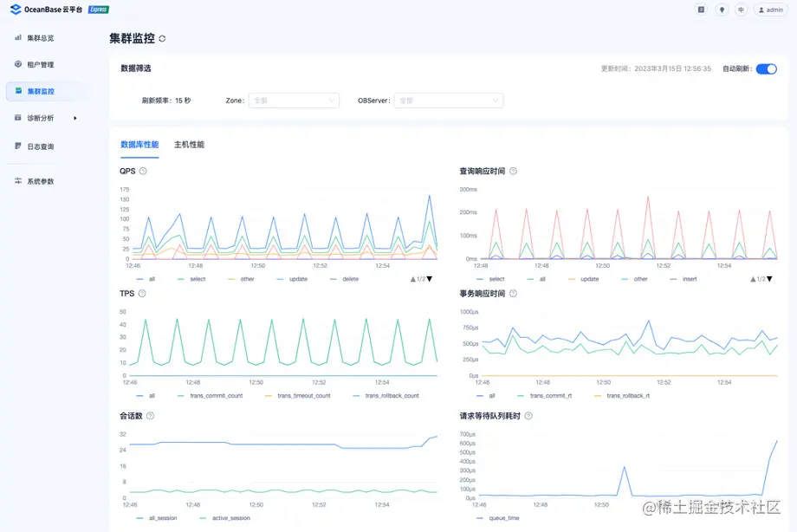Click the 系统参数 sidebar icon
797x532 pixels.
[18, 180]
